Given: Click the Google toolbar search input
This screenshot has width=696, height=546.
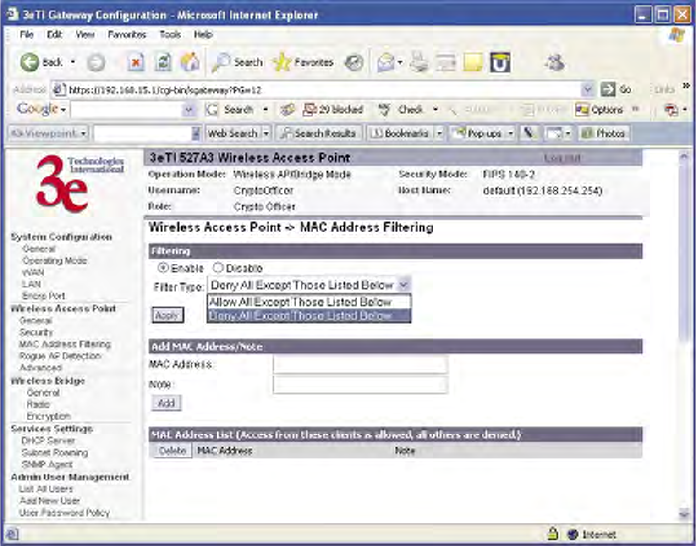Looking at the screenshot, I should pos(127,110).
